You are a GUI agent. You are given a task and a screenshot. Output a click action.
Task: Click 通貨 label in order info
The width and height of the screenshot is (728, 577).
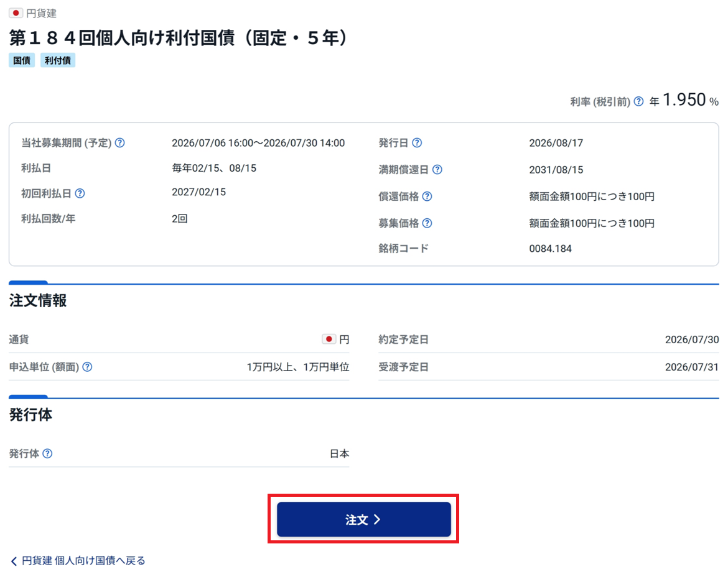click(19, 339)
